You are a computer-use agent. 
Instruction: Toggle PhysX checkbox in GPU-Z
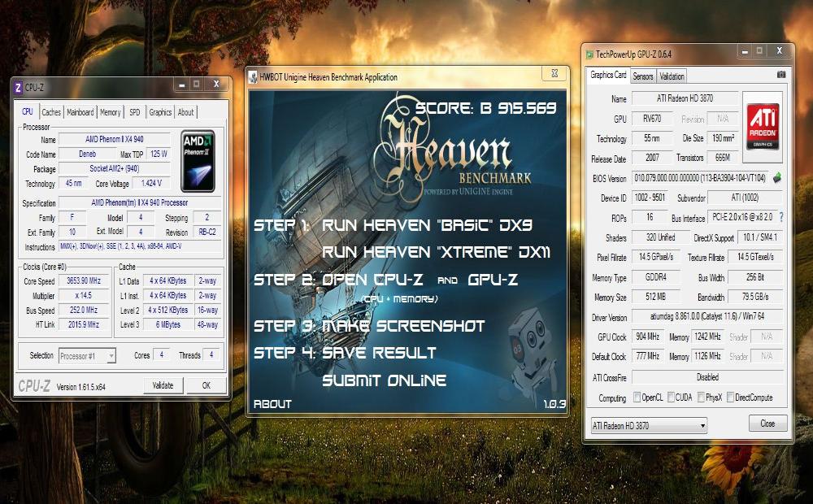(x=701, y=398)
